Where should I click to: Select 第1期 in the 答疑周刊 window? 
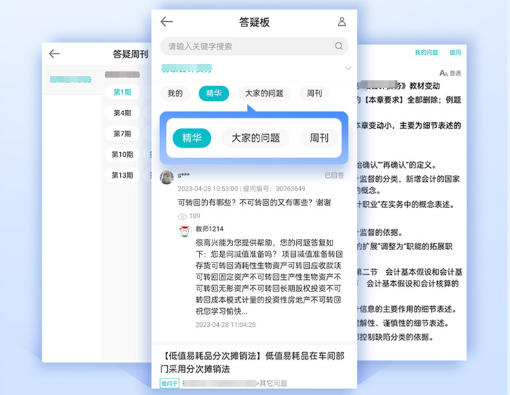coord(122,92)
